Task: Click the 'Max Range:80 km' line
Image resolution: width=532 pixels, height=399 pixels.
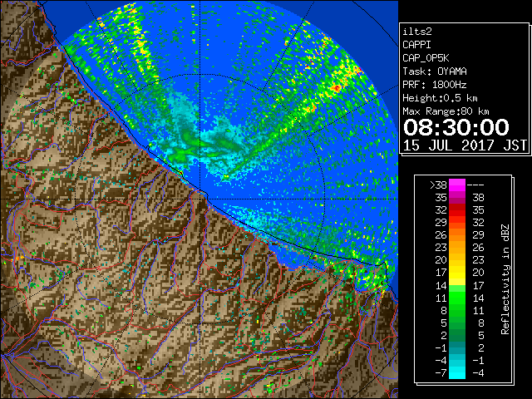Action: coord(446,111)
